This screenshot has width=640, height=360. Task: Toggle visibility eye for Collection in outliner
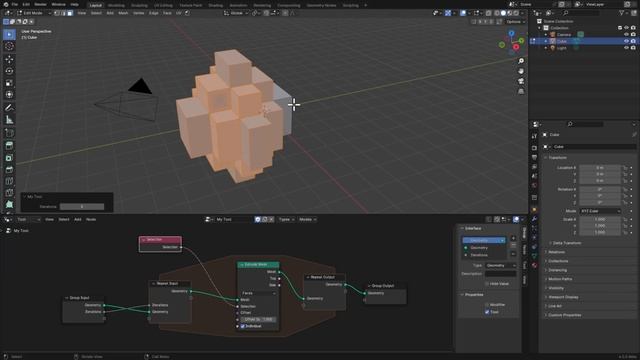(x=626, y=28)
